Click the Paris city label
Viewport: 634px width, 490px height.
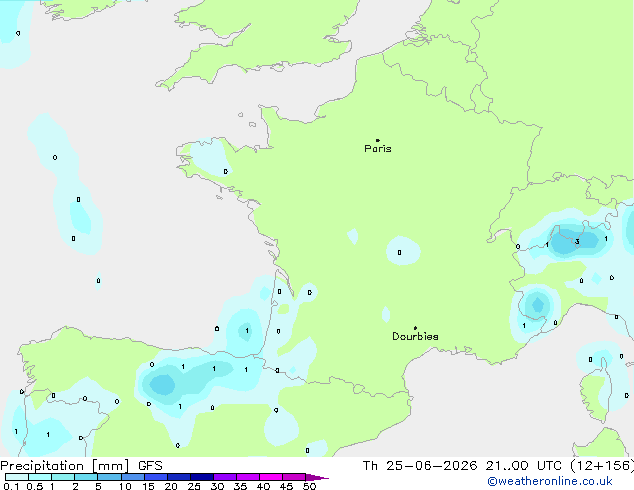[378, 149]
